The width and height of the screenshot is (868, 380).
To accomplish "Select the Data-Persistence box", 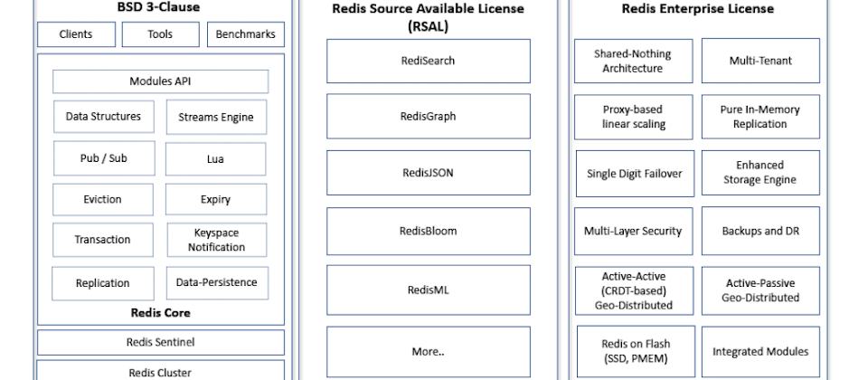I will (x=218, y=282).
